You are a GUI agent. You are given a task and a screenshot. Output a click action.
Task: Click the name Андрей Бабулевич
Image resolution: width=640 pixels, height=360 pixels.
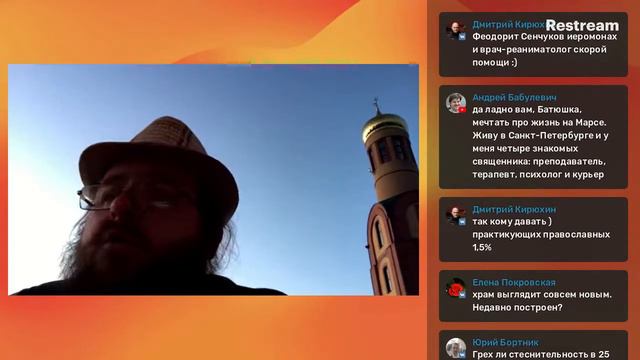pos(514,97)
